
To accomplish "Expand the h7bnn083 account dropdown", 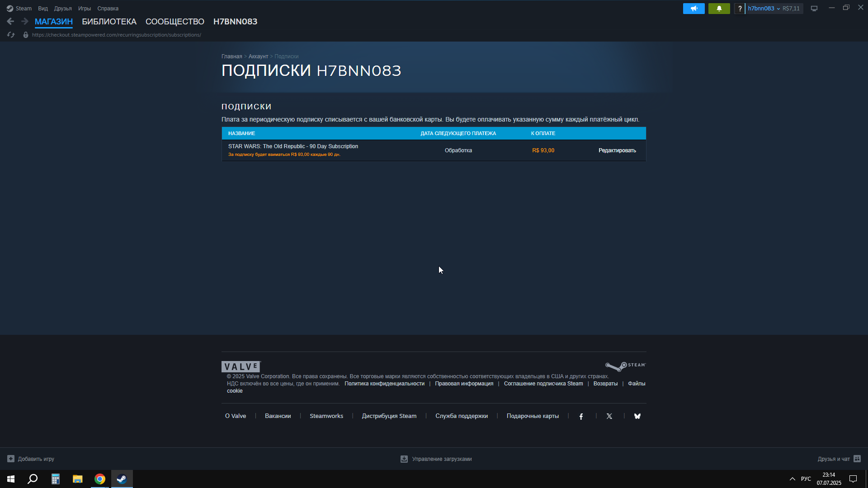I will (x=764, y=9).
